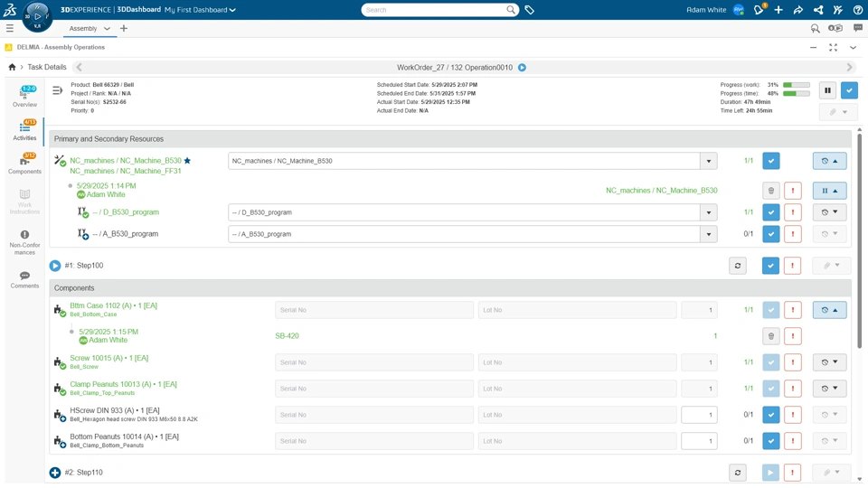Expand history for Screw 10015 row
The width and height of the screenshot is (868, 488).
point(829,362)
